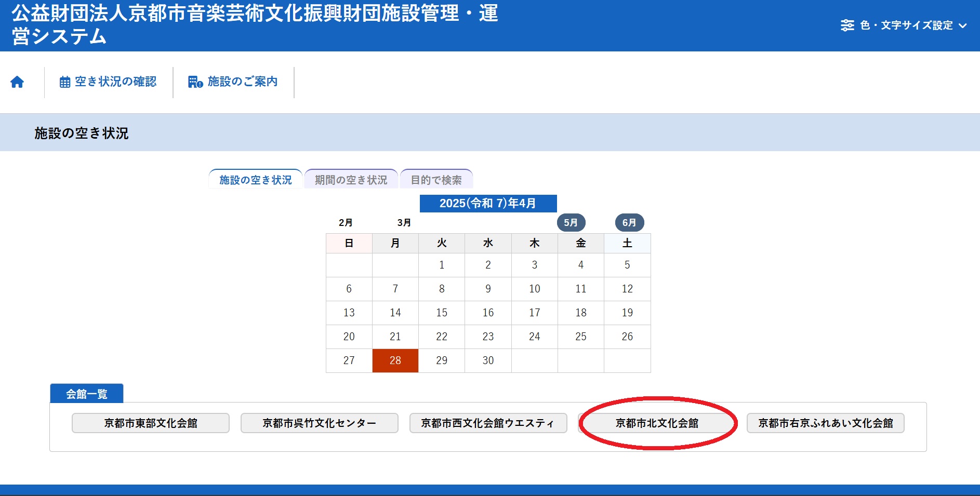Select April 7 in calendar
The height and width of the screenshot is (496, 980).
395,289
